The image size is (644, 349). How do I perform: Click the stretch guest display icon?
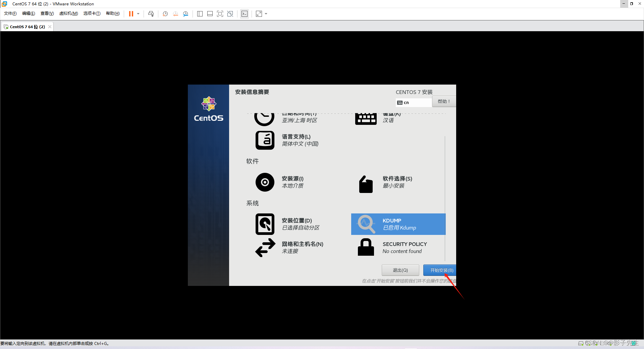point(259,14)
